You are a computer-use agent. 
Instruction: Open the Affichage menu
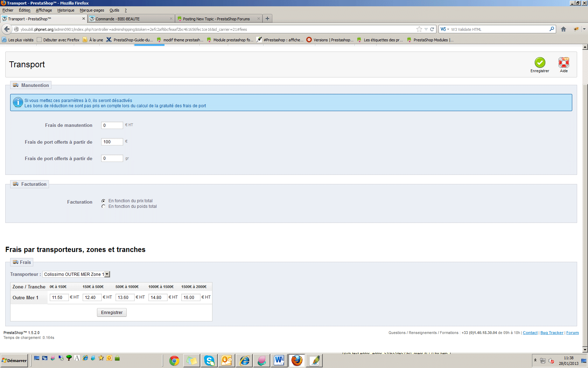(44, 10)
